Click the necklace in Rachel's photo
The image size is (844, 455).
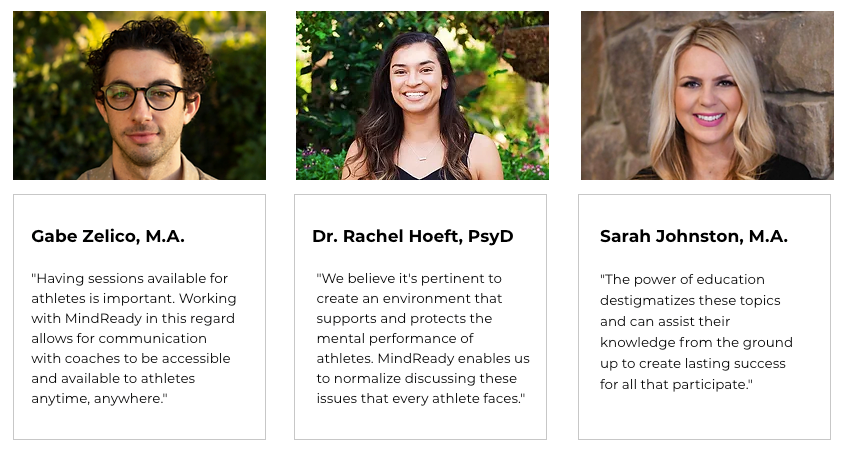[423, 152]
